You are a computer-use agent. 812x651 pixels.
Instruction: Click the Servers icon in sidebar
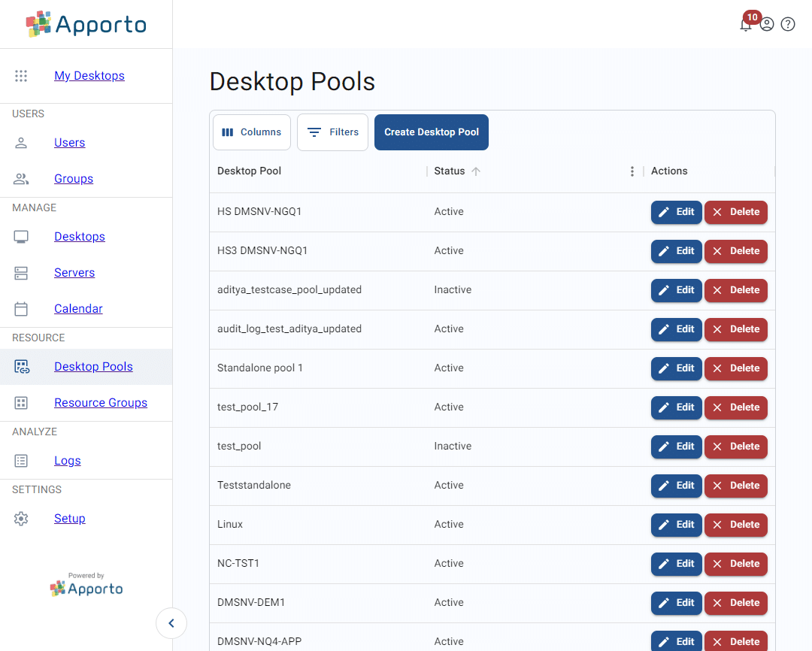(21, 273)
